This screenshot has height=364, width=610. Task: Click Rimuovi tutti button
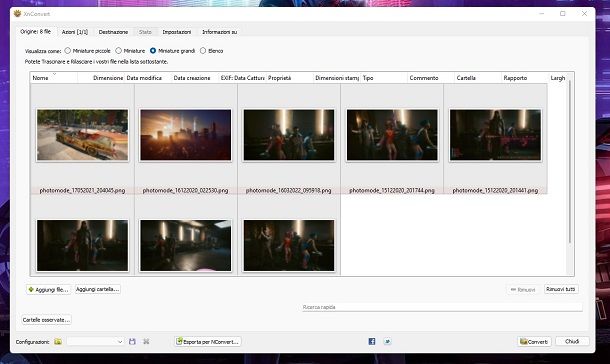click(x=561, y=289)
